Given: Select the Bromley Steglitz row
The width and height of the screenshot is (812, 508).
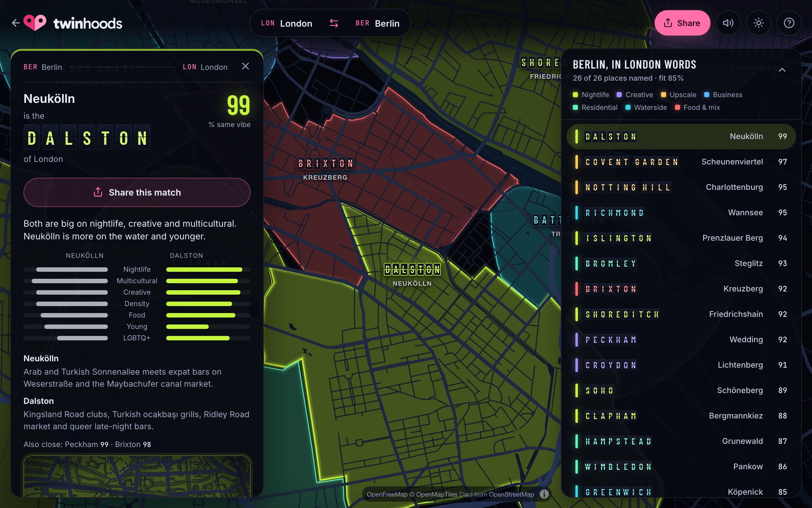Looking at the screenshot, I should tap(681, 264).
